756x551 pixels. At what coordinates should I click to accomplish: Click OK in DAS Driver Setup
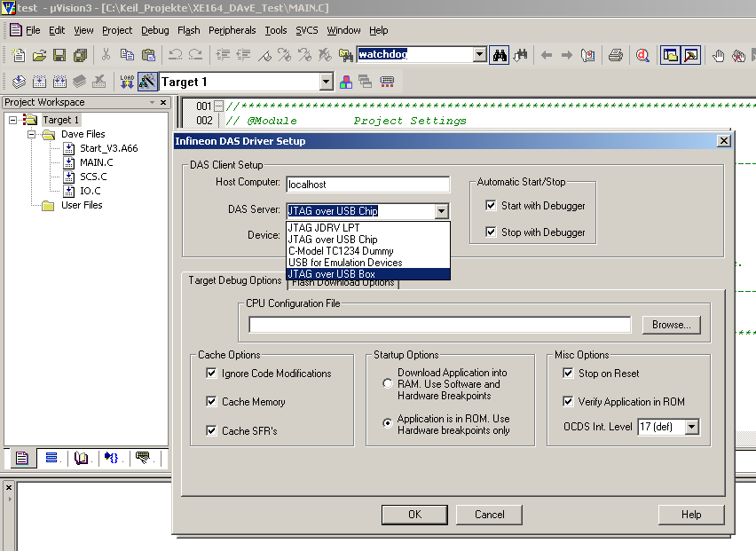tap(414, 515)
